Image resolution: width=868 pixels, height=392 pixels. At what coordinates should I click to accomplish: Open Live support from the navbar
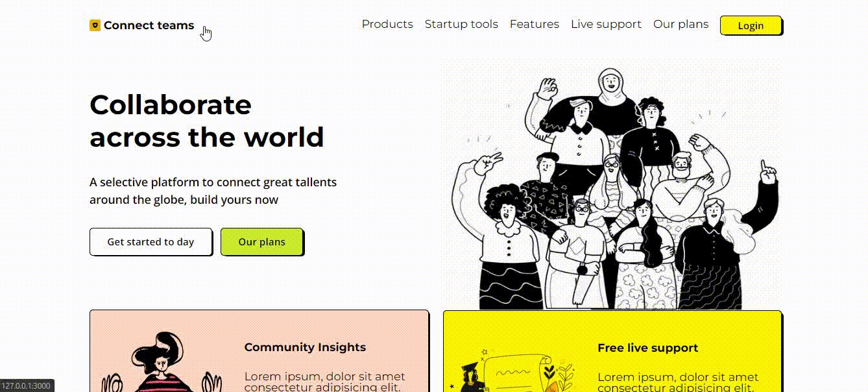606,24
